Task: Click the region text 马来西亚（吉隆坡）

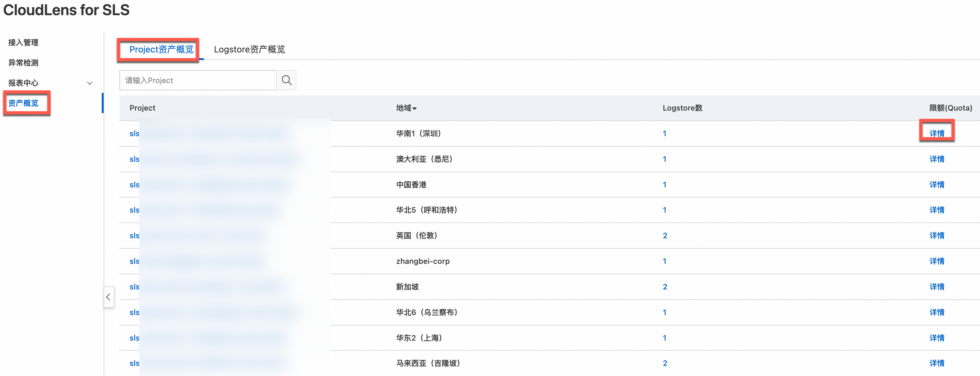Action: (x=428, y=363)
